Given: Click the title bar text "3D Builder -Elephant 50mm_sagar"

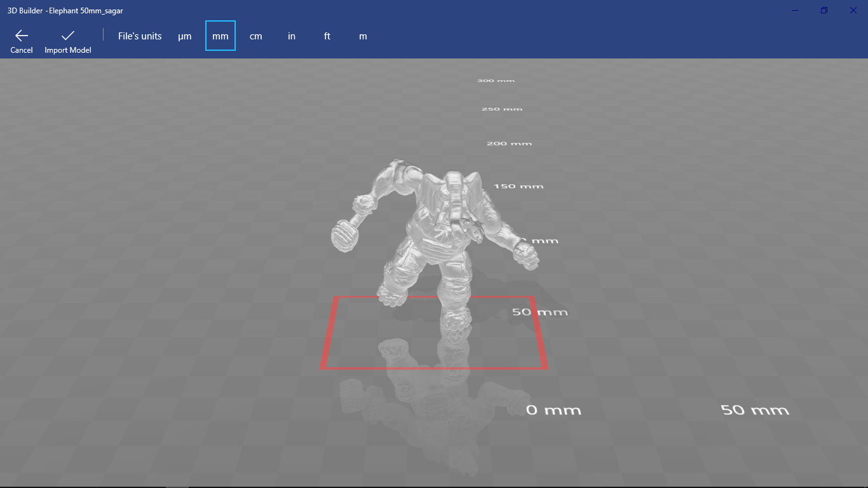Looking at the screenshot, I should click(x=65, y=10).
